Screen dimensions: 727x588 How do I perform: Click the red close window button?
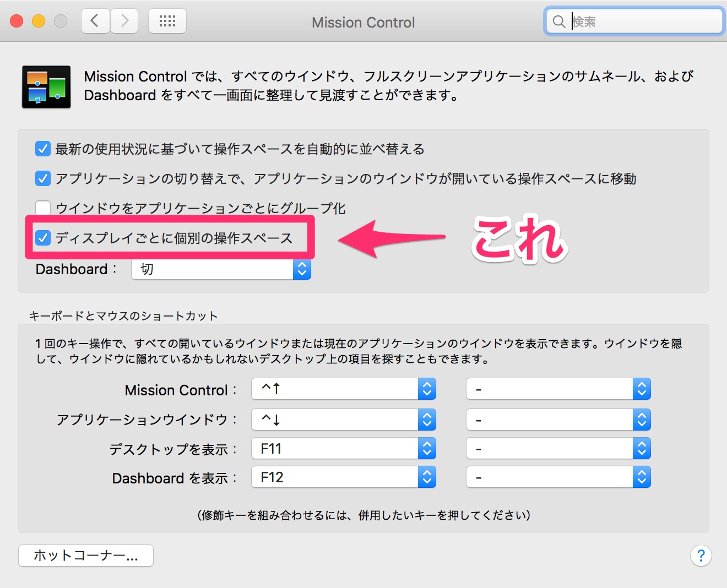17,21
